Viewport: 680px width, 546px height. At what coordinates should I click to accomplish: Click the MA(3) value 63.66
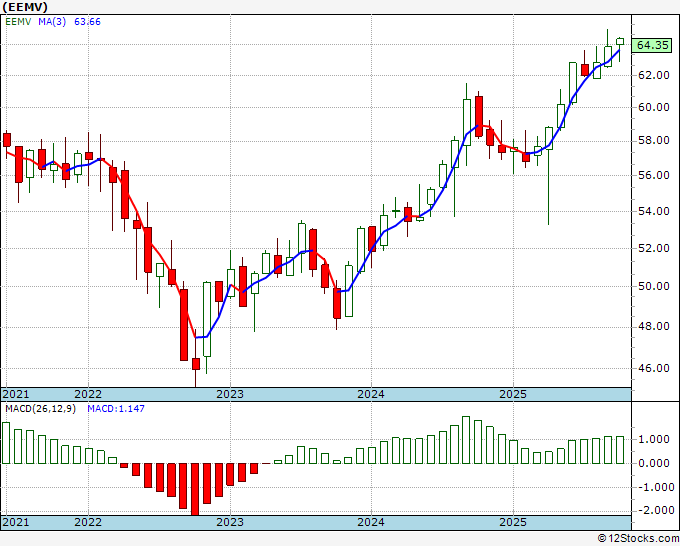point(87,22)
